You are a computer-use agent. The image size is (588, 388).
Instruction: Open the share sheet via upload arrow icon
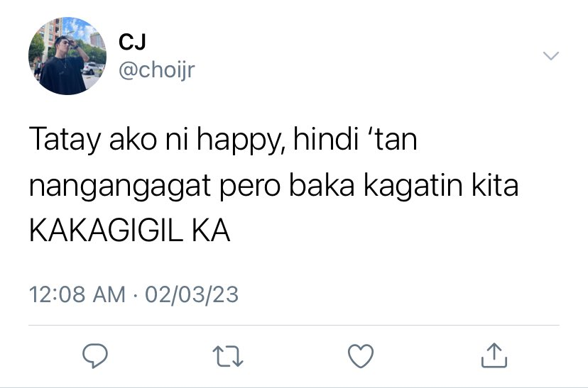pos(494,355)
